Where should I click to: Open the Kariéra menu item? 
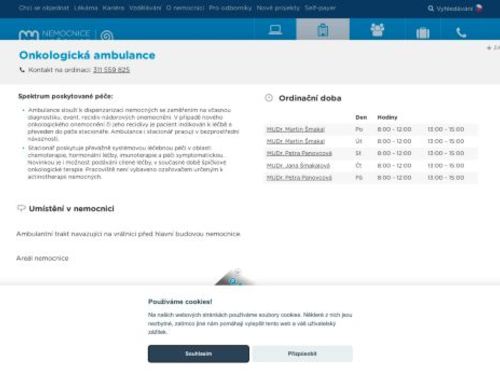pyautogui.click(x=113, y=8)
